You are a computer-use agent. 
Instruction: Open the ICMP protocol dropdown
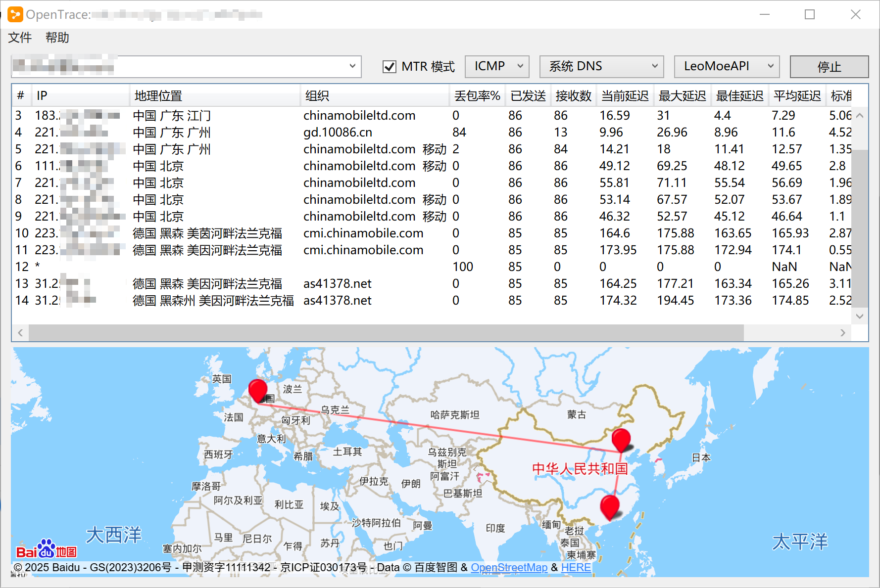tap(497, 66)
